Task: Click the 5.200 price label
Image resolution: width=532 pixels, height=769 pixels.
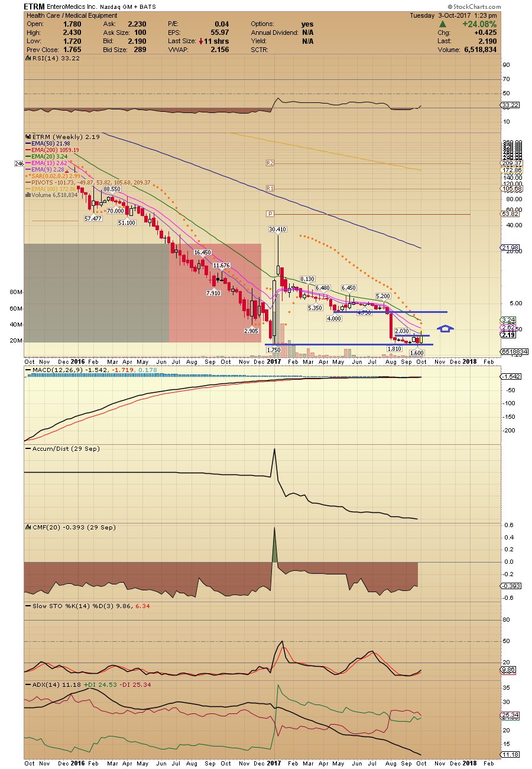Action: point(382,296)
